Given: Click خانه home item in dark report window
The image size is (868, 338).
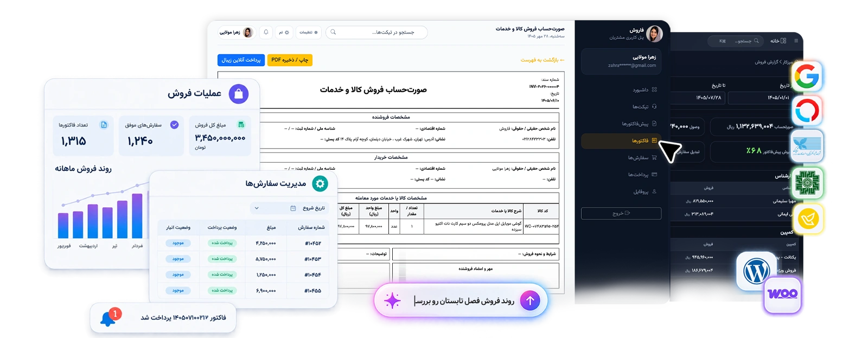Looking at the screenshot, I should pyautogui.click(x=778, y=41).
